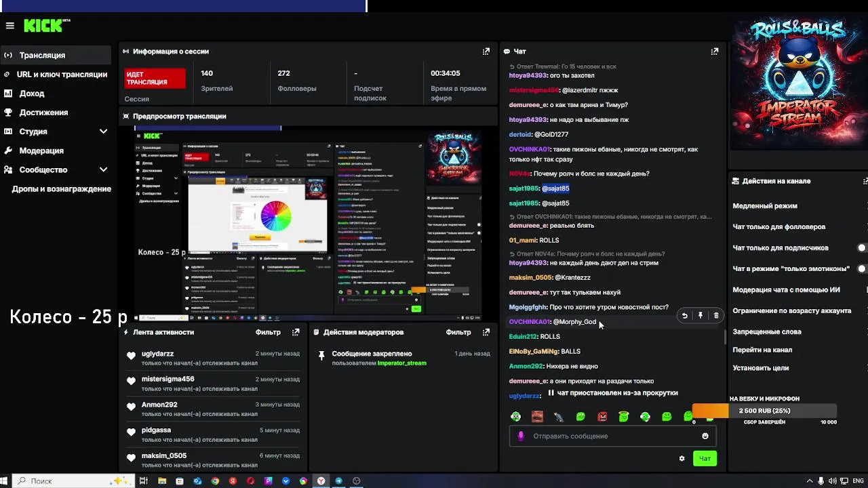Open File Explorer from the taskbar
The width and height of the screenshot is (868, 488).
[x=162, y=481]
